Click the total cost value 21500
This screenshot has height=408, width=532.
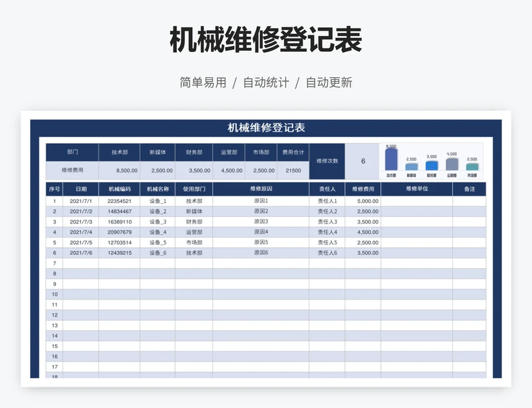pos(293,170)
